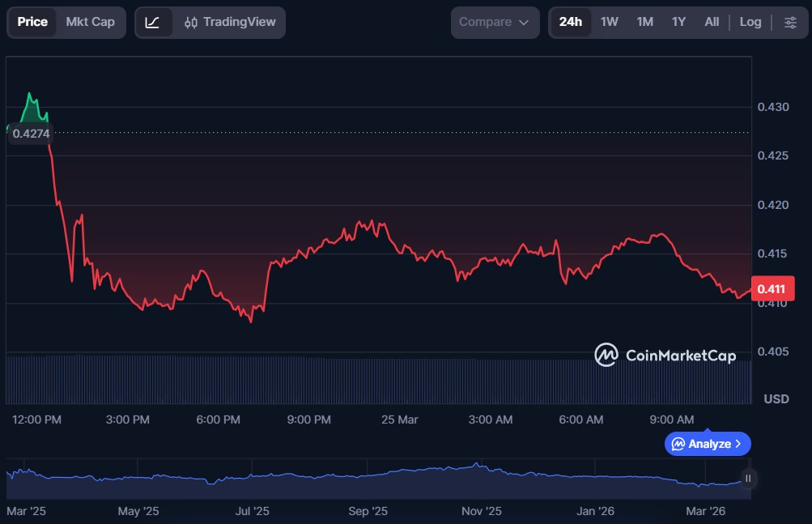Select the 24h time range
The width and height of the screenshot is (812, 524).
pos(571,22)
